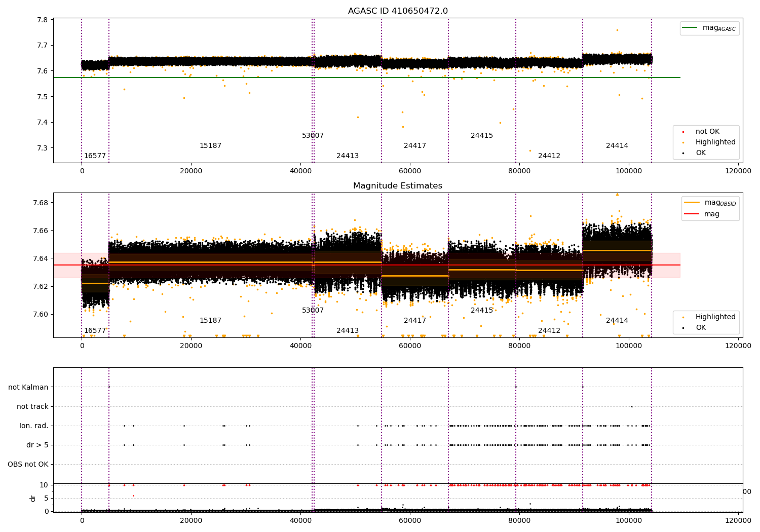Click the "not Kalman" axis label
This screenshot has width=760, height=532.
click(x=28, y=388)
